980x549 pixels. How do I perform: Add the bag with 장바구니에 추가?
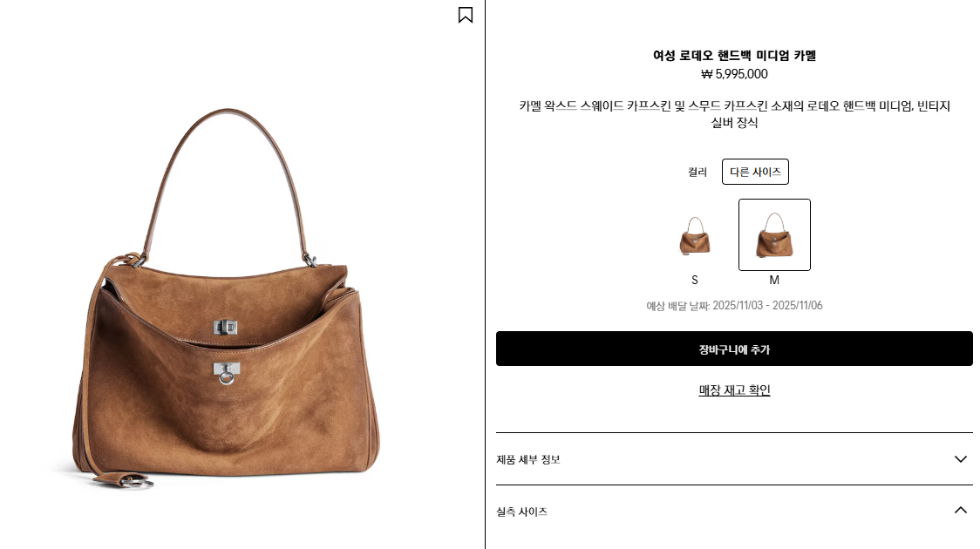(x=734, y=349)
